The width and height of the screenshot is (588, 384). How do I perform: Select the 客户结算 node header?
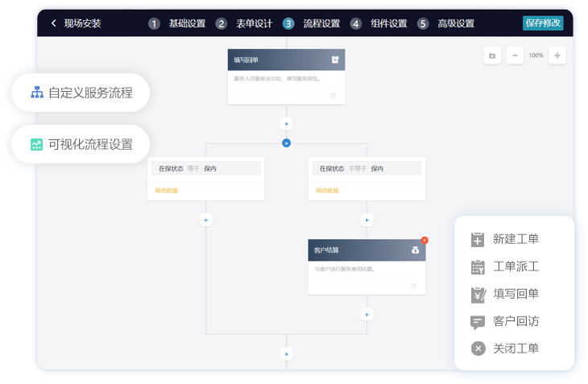[x=366, y=250]
